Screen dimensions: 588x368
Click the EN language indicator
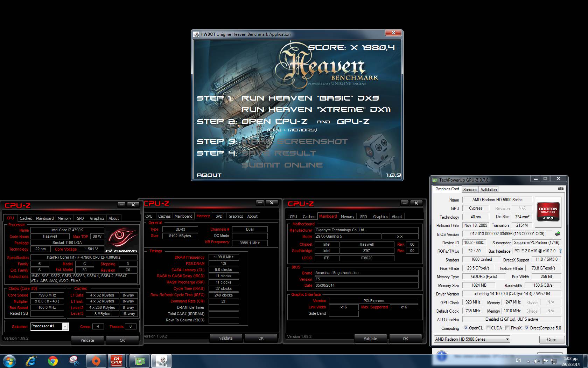(518, 360)
